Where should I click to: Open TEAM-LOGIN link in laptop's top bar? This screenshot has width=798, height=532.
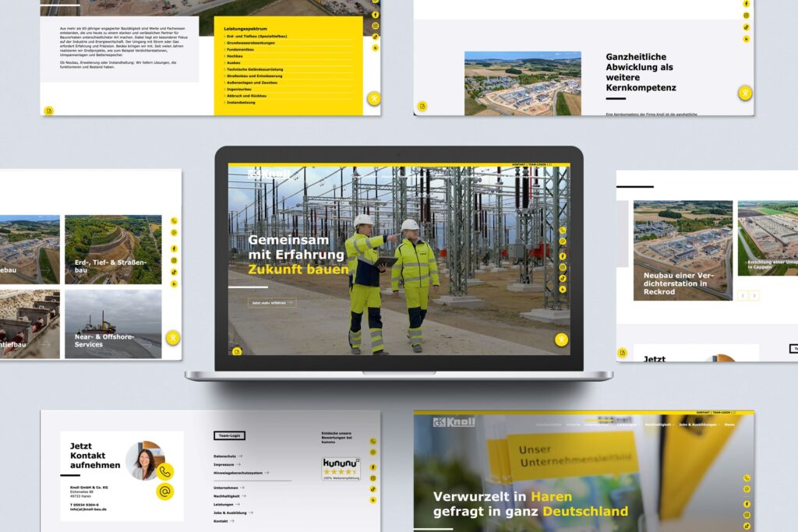point(536,165)
